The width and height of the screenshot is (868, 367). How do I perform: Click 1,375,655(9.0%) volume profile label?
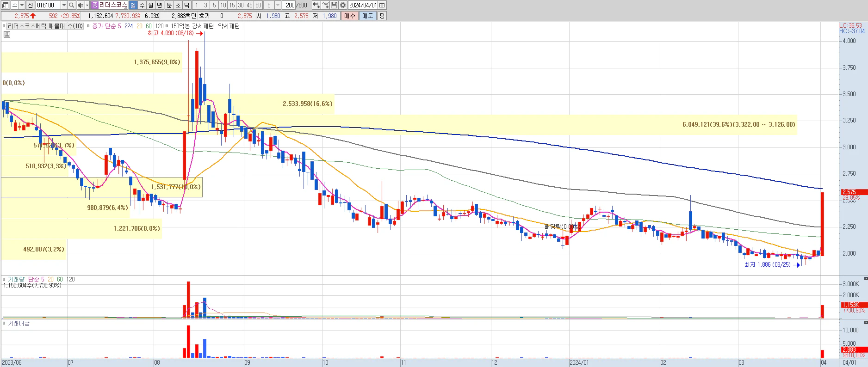[157, 62]
